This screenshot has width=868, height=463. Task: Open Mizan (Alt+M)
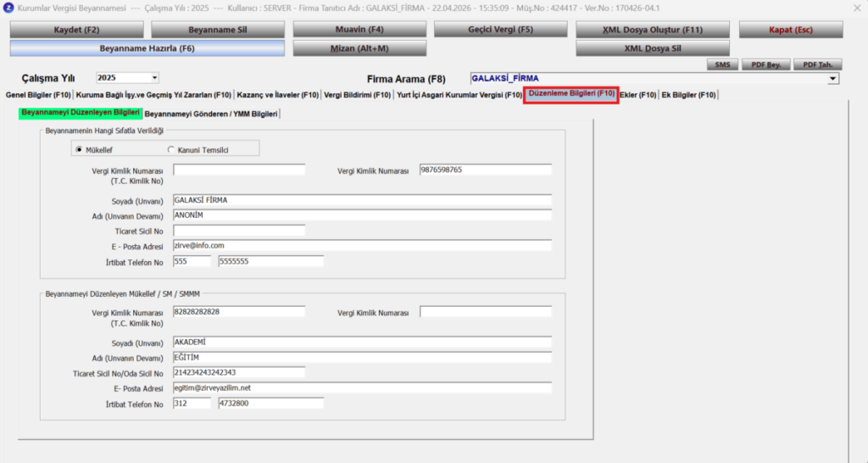[359, 48]
